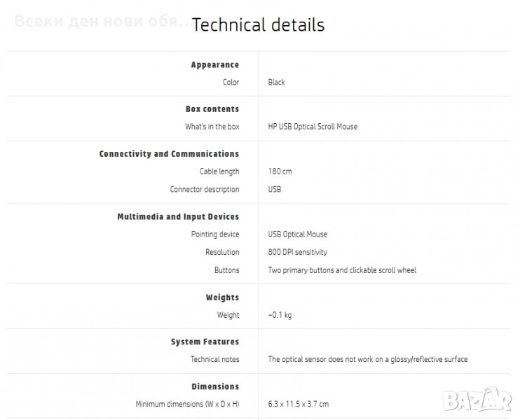Click the HP USB Optical Scroll Mouse text

pos(313,127)
